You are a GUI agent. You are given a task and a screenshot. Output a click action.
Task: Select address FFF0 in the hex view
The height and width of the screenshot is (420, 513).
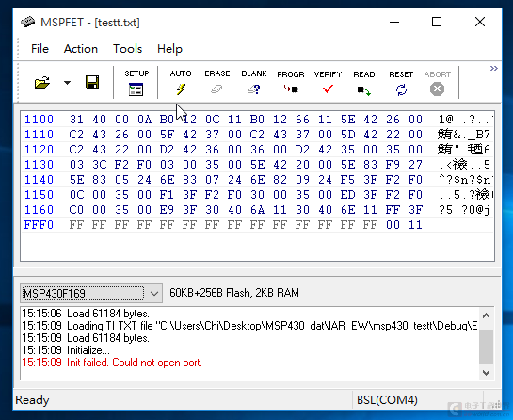point(39,225)
